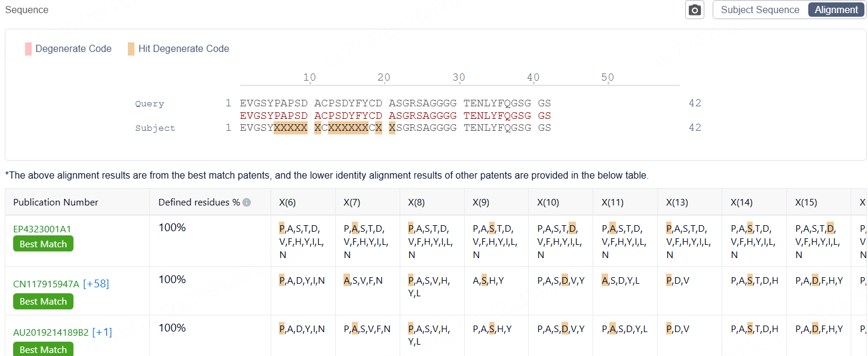Click the X(15) column header
Viewport: 868px width, 356px height.
click(806, 202)
